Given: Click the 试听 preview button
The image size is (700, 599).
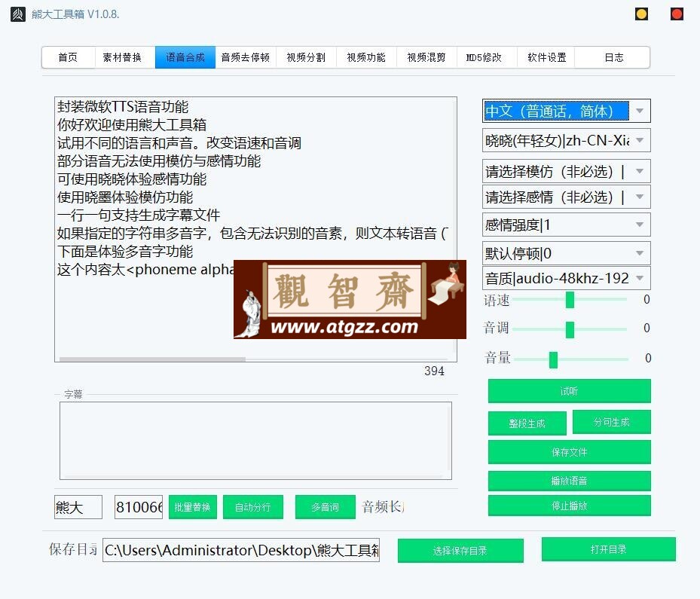Looking at the screenshot, I should [569, 391].
